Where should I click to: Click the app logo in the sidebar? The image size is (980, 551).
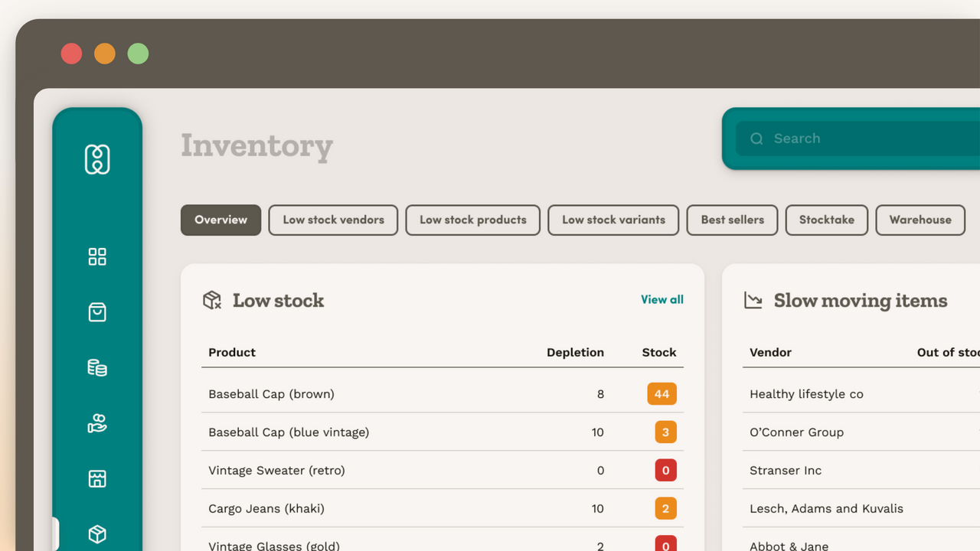pyautogui.click(x=97, y=159)
